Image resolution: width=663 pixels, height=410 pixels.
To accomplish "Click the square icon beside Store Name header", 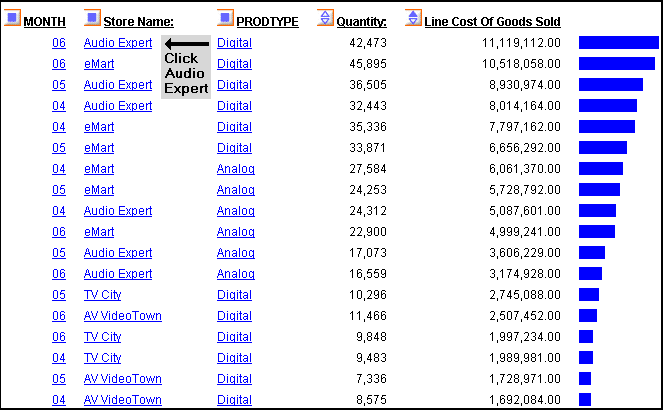I will [92, 18].
